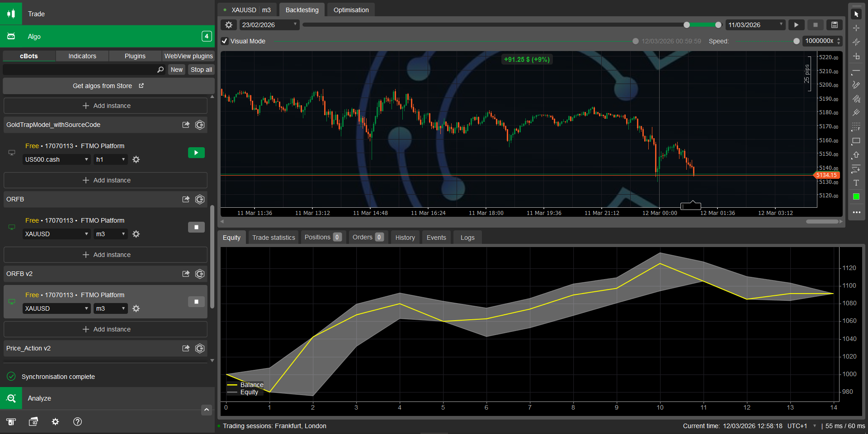Select the rectangle drawing tool
This screenshot has height=434, width=868.
(856, 141)
